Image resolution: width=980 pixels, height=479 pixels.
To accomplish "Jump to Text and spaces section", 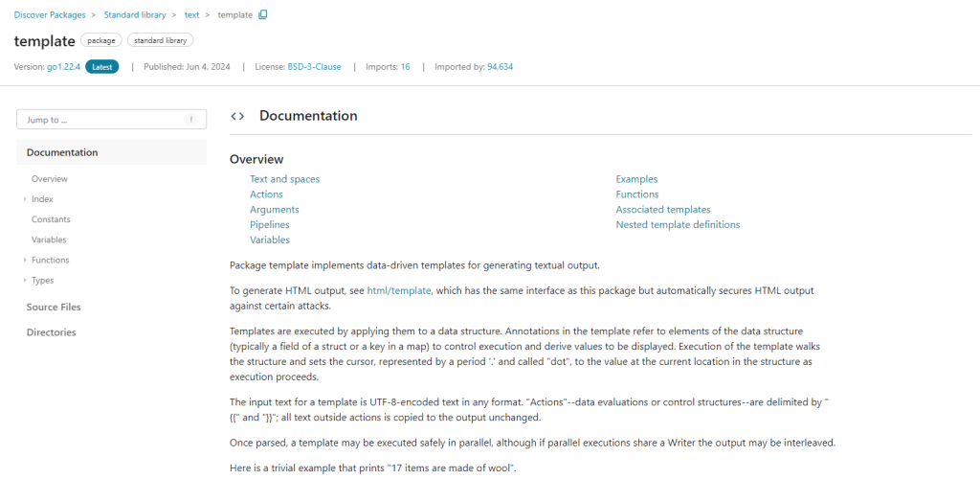I will 284,179.
